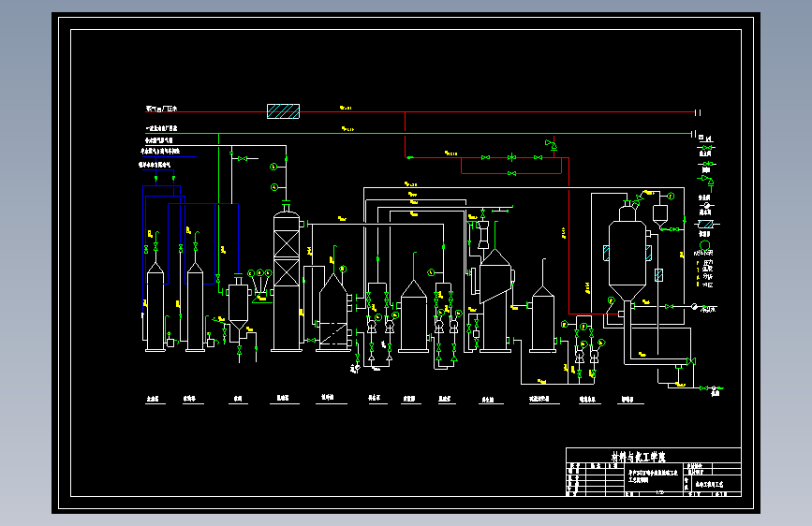Viewport: 812px width, 526px height.
Task: Click the legend text 压力
Action: [x=708, y=263]
